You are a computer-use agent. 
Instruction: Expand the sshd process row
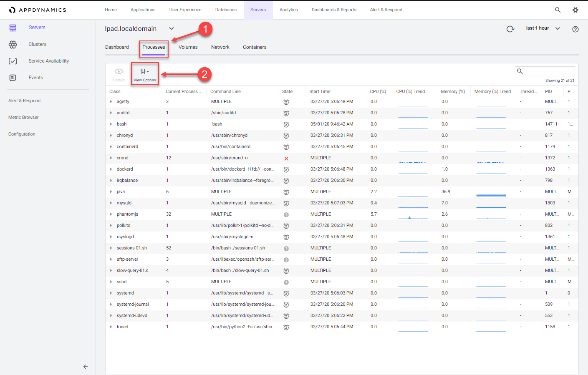(x=111, y=282)
